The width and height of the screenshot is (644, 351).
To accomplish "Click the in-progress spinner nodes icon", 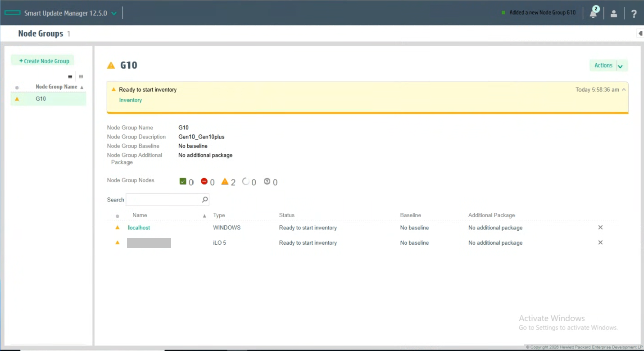I will (x=246, y=181).
